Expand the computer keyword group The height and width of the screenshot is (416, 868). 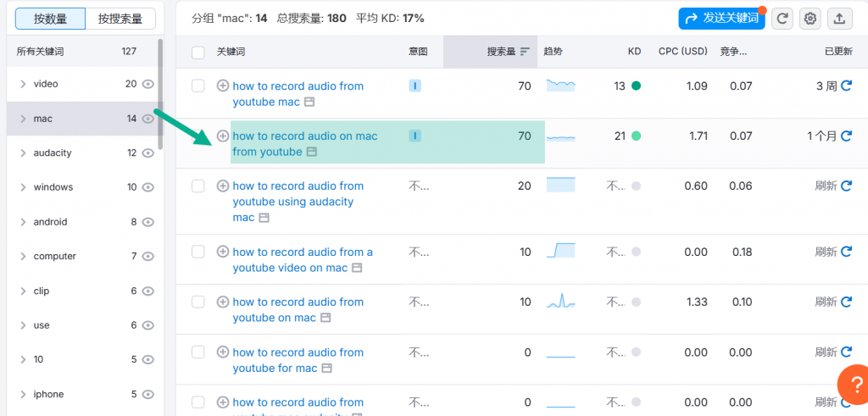(x=23, y=256)
